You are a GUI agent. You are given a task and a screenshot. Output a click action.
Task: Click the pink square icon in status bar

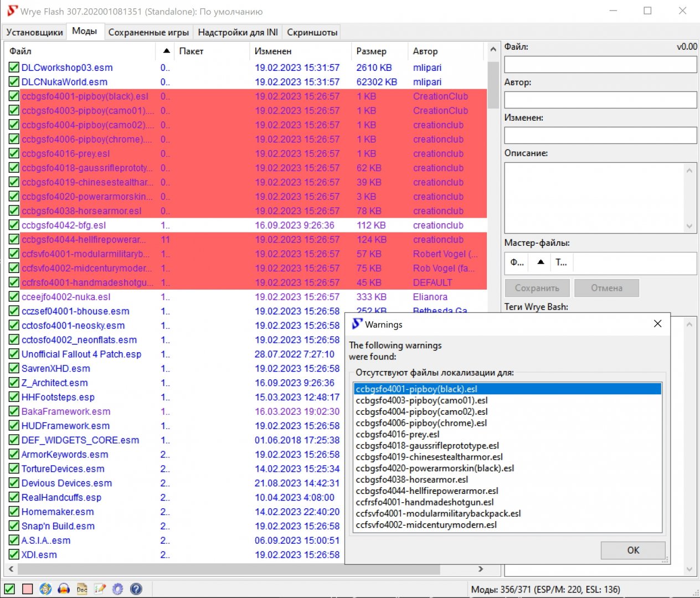[27, 589]
